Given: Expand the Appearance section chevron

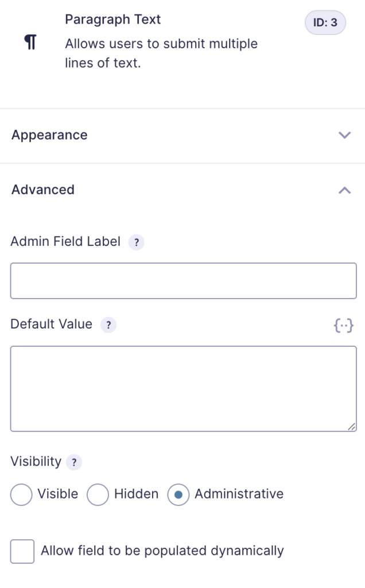Looking at the screenshot, I should pos(345,135).
